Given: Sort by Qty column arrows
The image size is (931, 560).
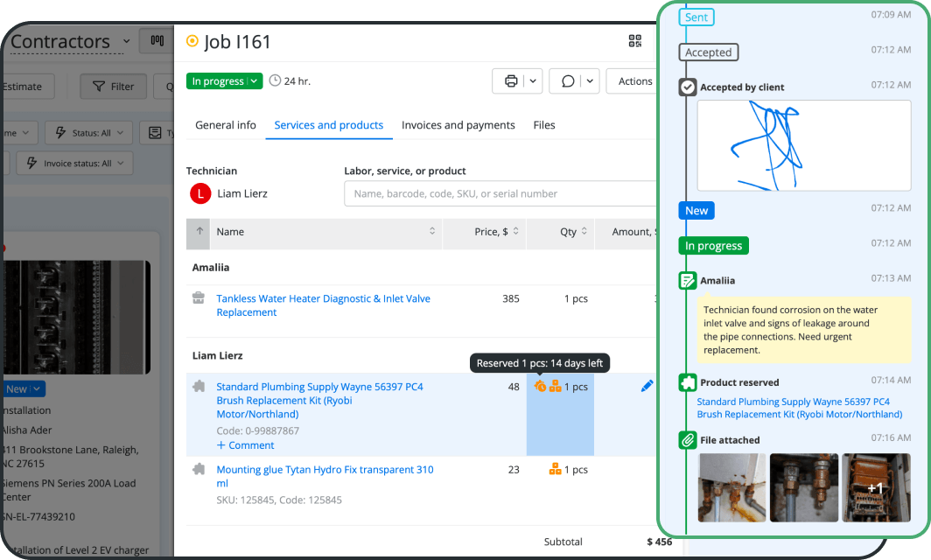Looking at the screenshot, I should tap(584, 232).
